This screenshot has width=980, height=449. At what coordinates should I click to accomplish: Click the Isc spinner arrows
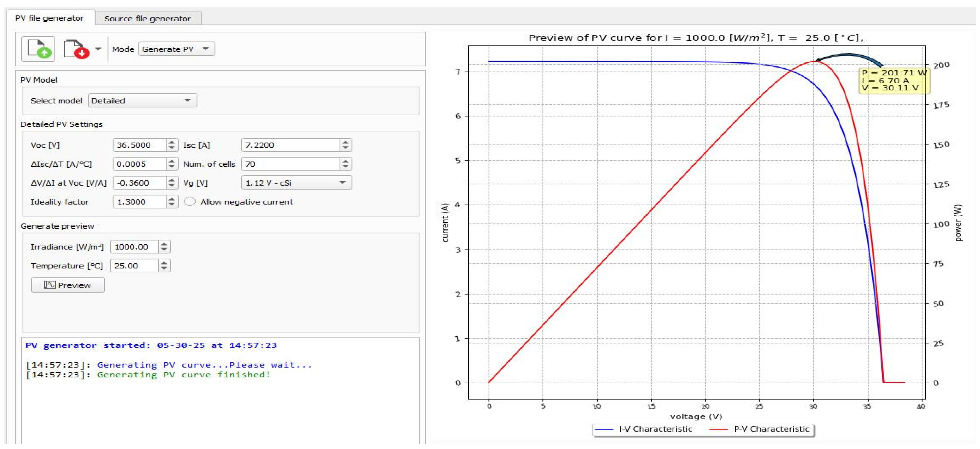click(x=345, y=145)
